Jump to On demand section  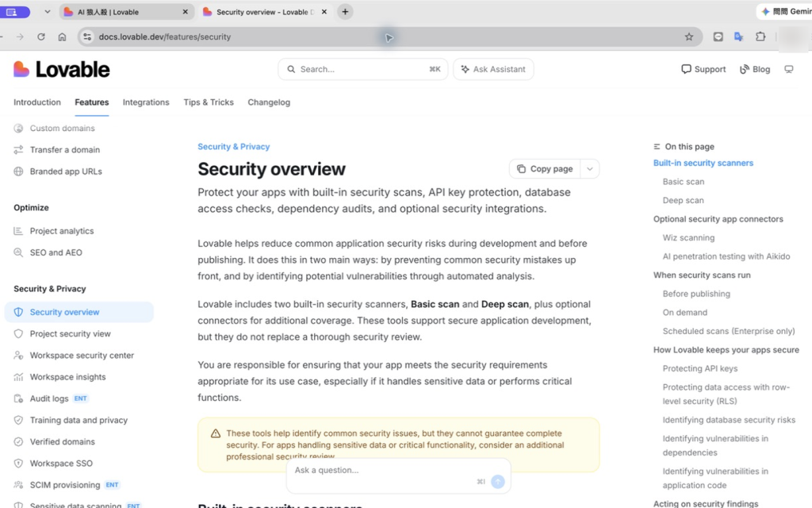coord(684,313)
